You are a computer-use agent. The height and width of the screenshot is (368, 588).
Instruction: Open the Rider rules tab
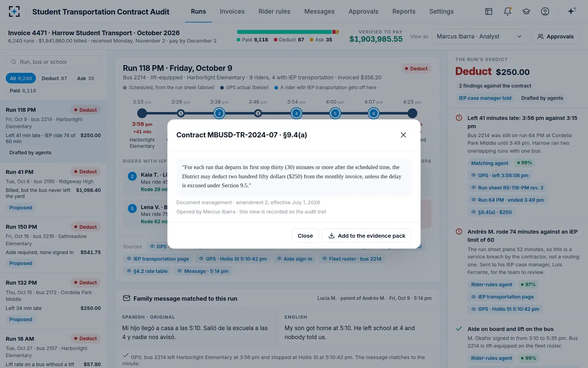[x=274, y=11]
